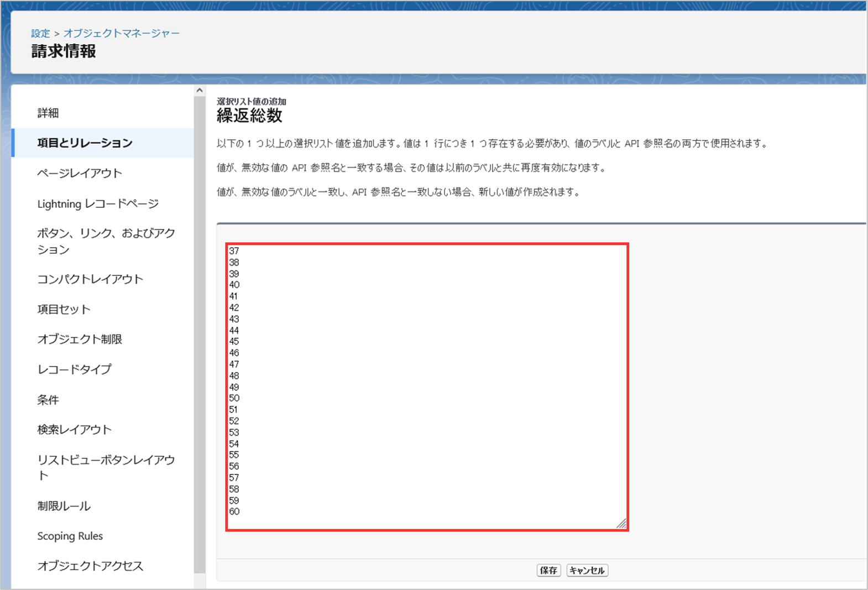Open 項目とリレーション sidebar item

tap(85, 143)
